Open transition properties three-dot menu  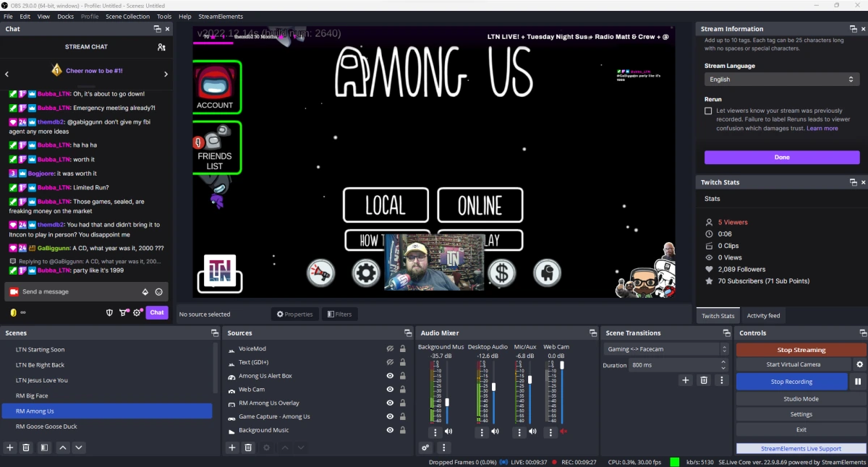(721, 380)
